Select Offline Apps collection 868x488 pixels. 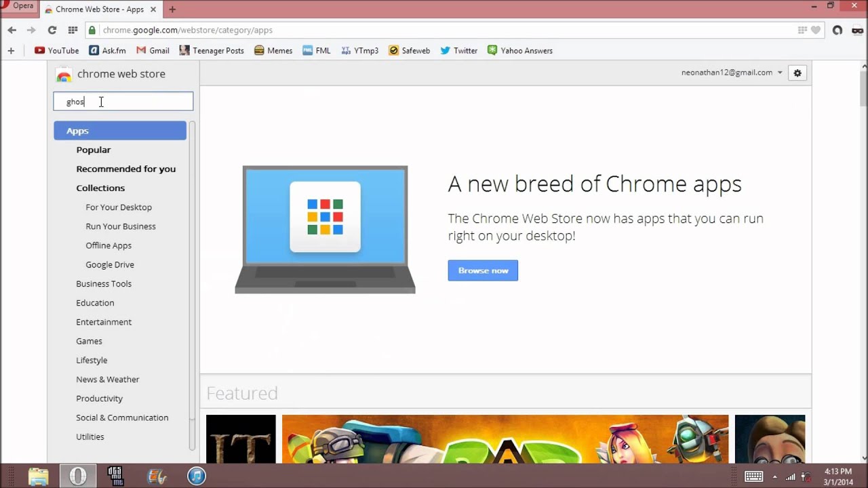tap(108, 245)
